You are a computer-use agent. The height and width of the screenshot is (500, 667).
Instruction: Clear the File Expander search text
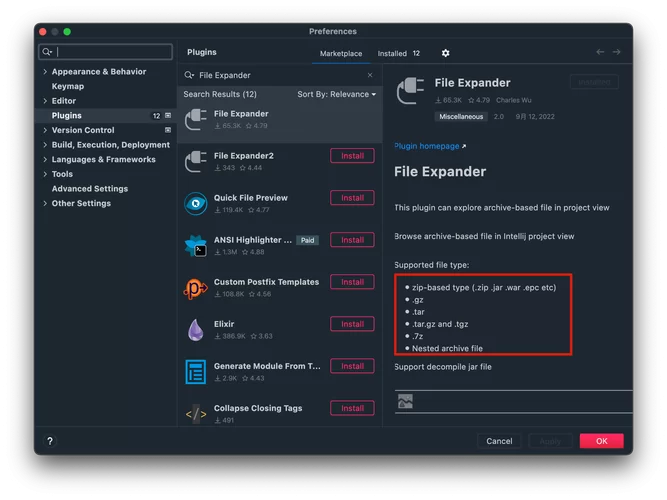[x=369, y=75]
